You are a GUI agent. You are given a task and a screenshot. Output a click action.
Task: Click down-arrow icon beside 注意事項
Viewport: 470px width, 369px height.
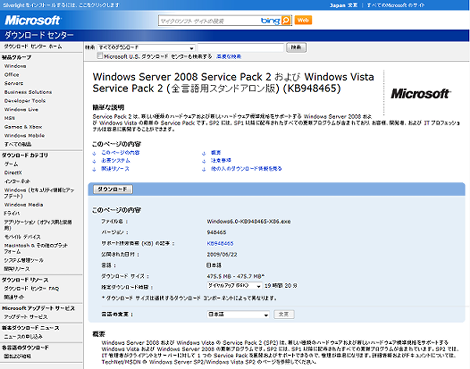[204, 161]
